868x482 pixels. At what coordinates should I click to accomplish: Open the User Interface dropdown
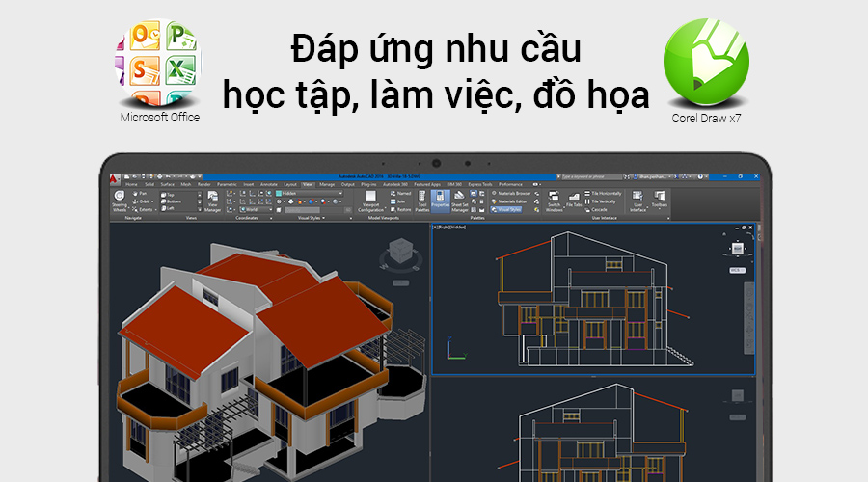pos(637,201)
